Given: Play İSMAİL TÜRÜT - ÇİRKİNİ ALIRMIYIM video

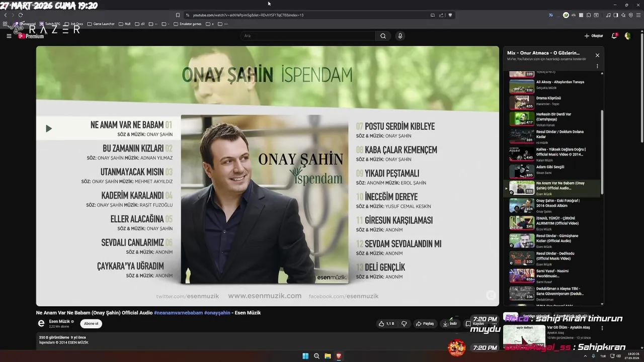Looking at the screenshot, I should coord(553,223).
